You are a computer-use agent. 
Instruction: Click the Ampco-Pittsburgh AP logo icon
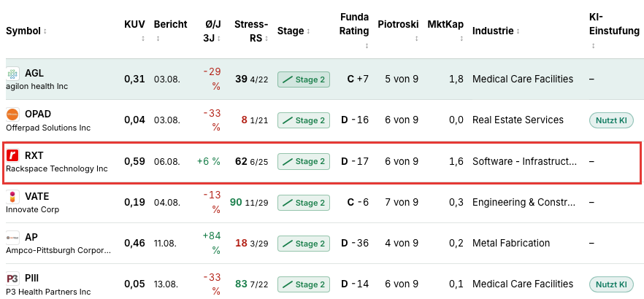coord(12,238)
